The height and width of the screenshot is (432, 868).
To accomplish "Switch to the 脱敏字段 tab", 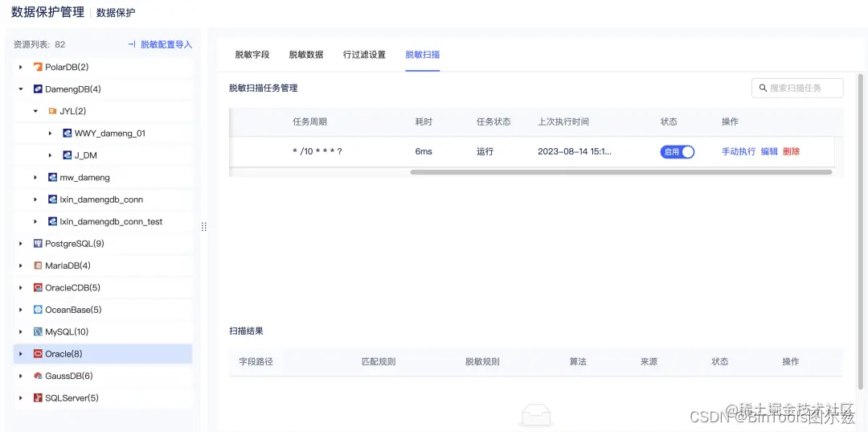I will [x=252, y=55].
